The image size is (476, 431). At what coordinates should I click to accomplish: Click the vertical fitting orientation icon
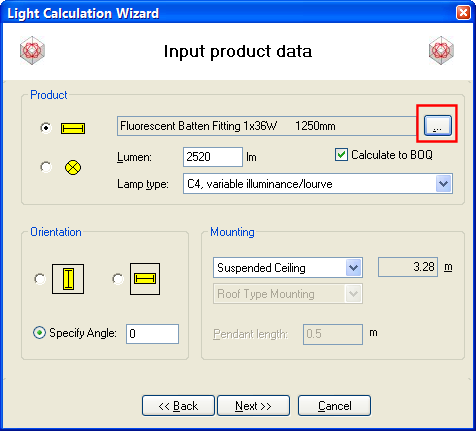[x=68, y=279]
